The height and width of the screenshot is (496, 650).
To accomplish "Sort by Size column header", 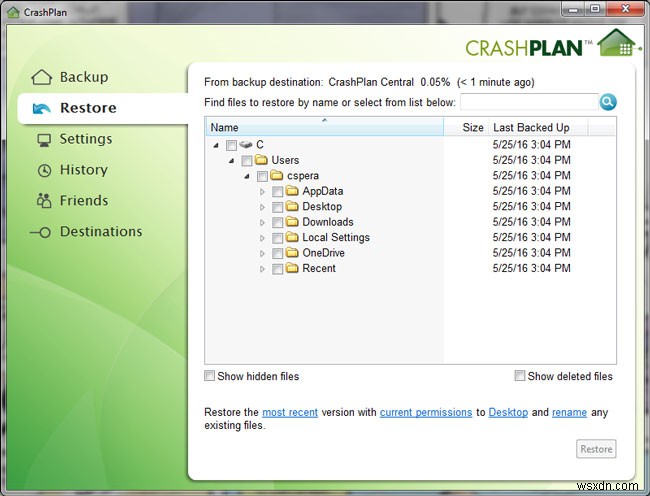I will coord(466,127).
